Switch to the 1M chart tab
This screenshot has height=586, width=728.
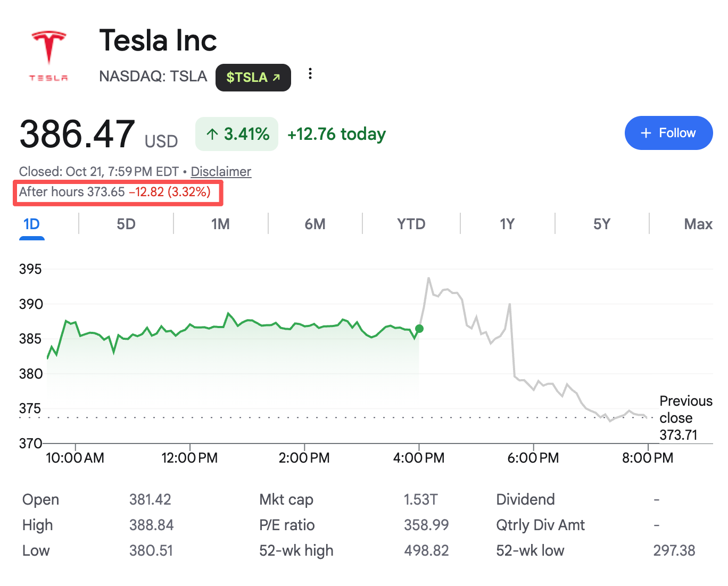(220, 224)
